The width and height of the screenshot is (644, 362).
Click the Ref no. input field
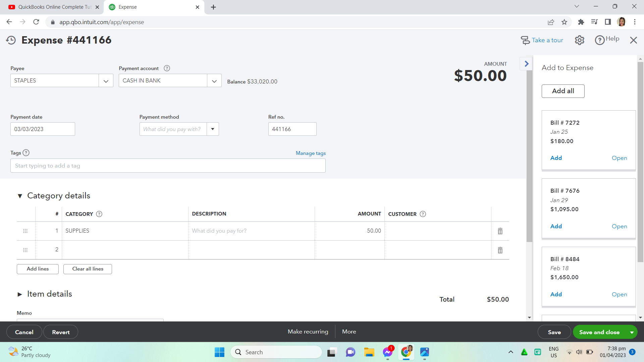tap(292, 129)
